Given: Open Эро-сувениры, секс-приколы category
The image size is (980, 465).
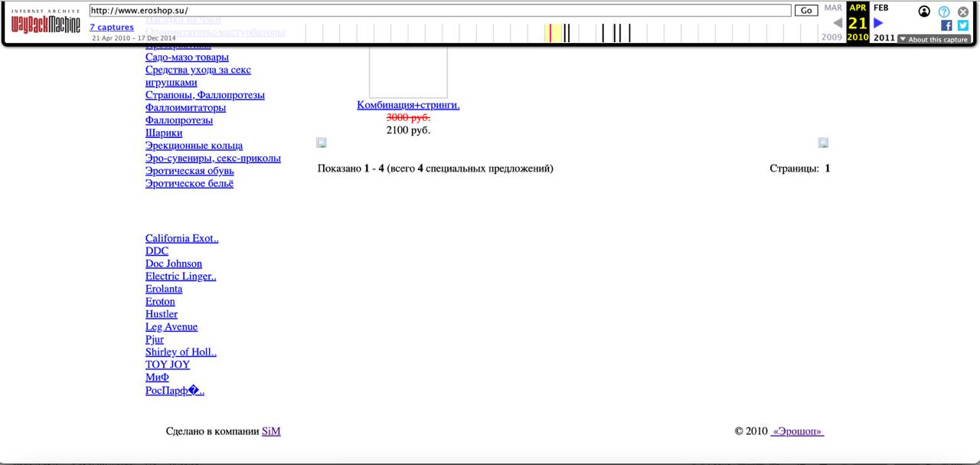Looking at the screenshot, I should click(213, 159).
